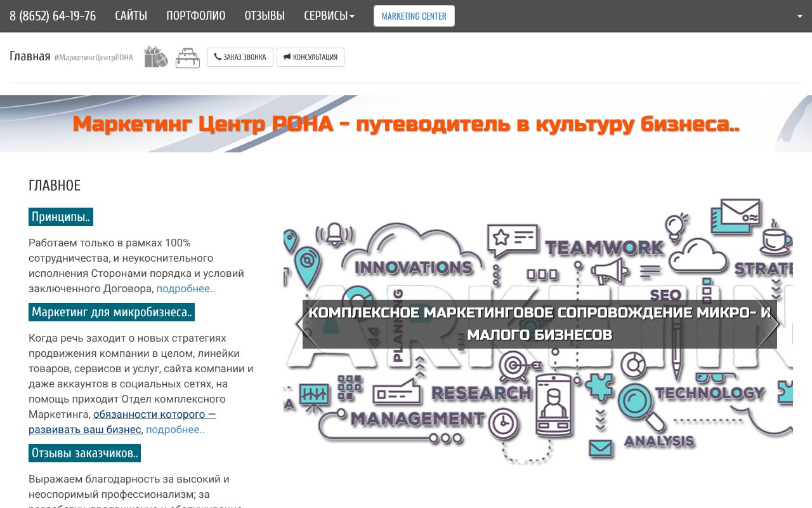Click the gift box icon in the header
Viewport: 812px width, 508px height.
pos(155,57)
